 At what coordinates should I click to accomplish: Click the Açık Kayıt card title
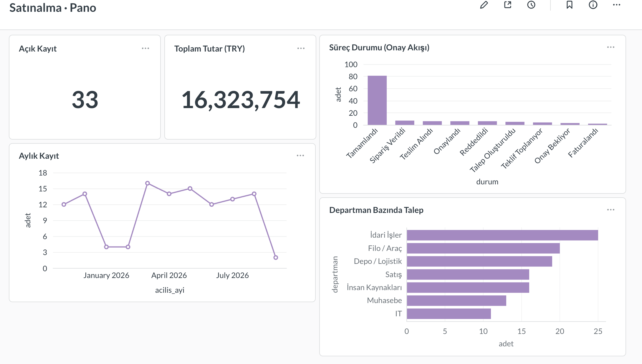38,49
